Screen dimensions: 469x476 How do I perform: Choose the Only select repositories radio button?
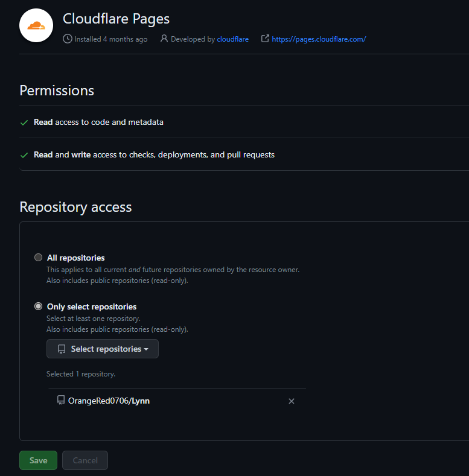click(39, 306)
